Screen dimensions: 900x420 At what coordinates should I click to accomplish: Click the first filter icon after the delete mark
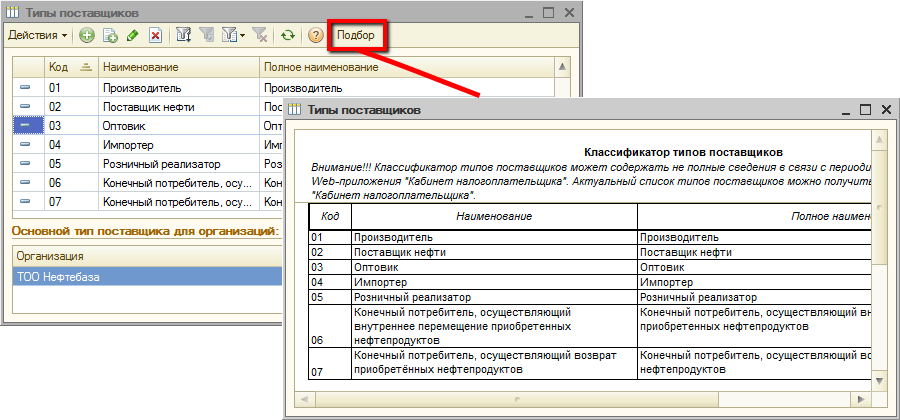coord(184,35)
